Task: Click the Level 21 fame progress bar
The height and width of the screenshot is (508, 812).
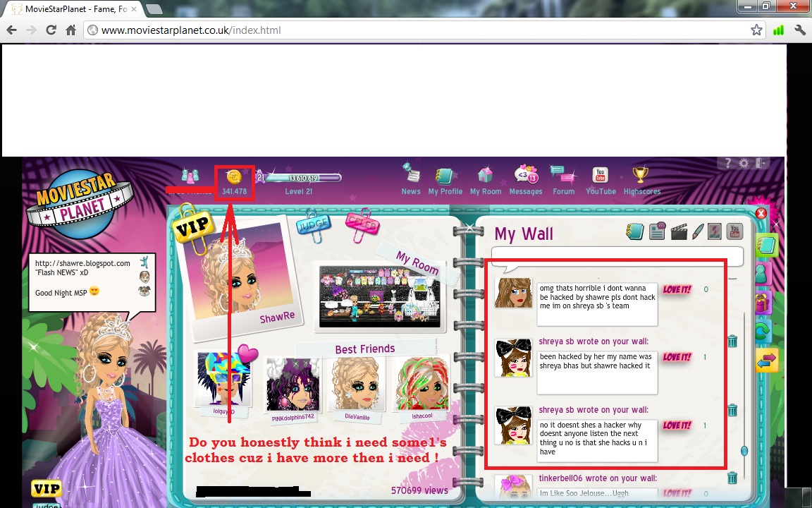Action: [303, 178]
